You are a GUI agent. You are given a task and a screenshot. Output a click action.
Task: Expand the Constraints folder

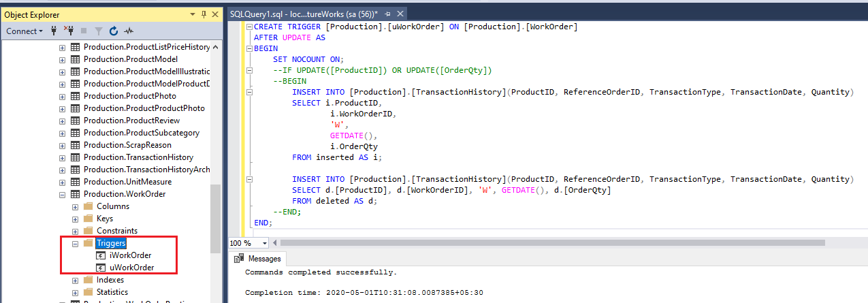coord(75,231)
